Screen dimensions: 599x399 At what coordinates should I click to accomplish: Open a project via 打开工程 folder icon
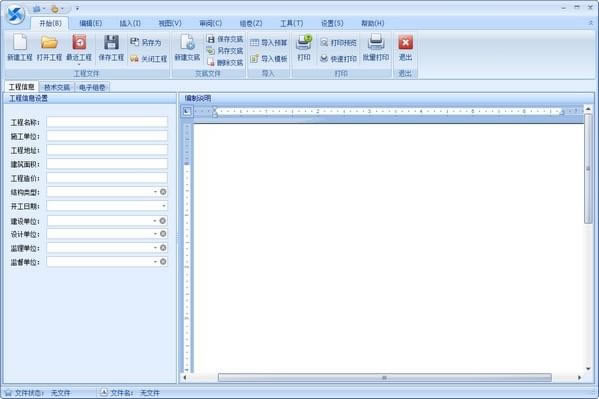(x=49, y=42)
